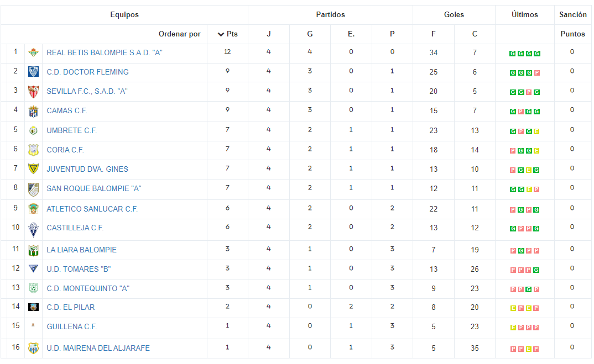Click the Juventud Dva. Gines shield icon
The height and width of the screenshot is (364, 594).
click(33, 169)
